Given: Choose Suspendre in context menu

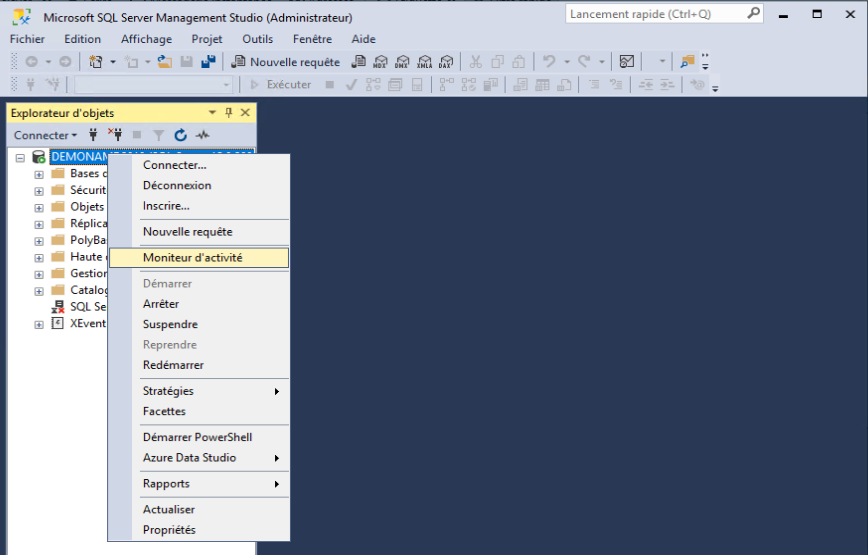Looking at the screenshot, I should pyautogui.click(x=199, y=324).
